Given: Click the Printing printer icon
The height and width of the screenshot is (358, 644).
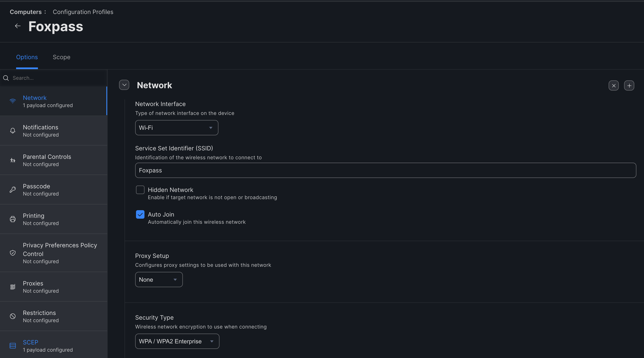Looking at the screenshot, I should (x=13, y=219).
